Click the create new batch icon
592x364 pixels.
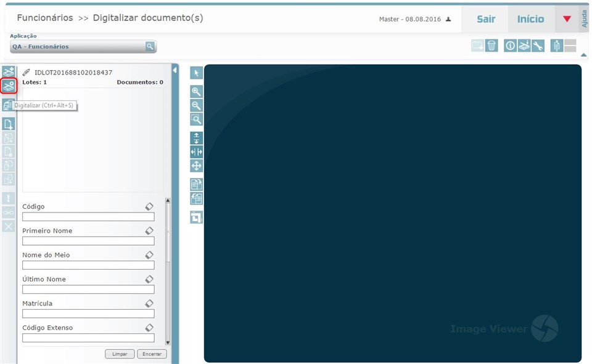8,71
